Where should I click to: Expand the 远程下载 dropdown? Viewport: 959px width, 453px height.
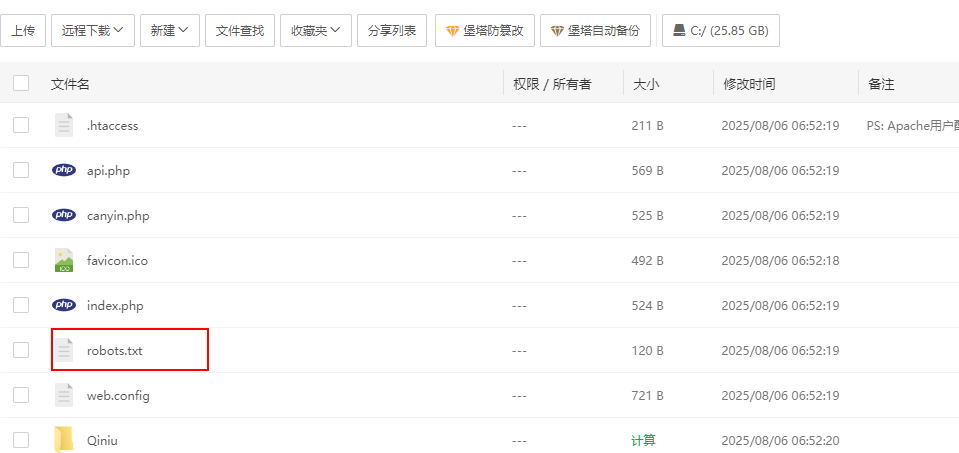point(93,30)
